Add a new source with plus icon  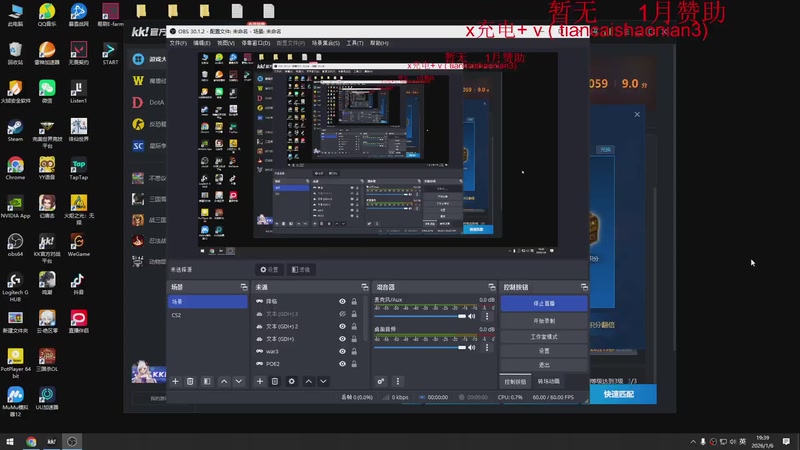[x=260, y=381]
